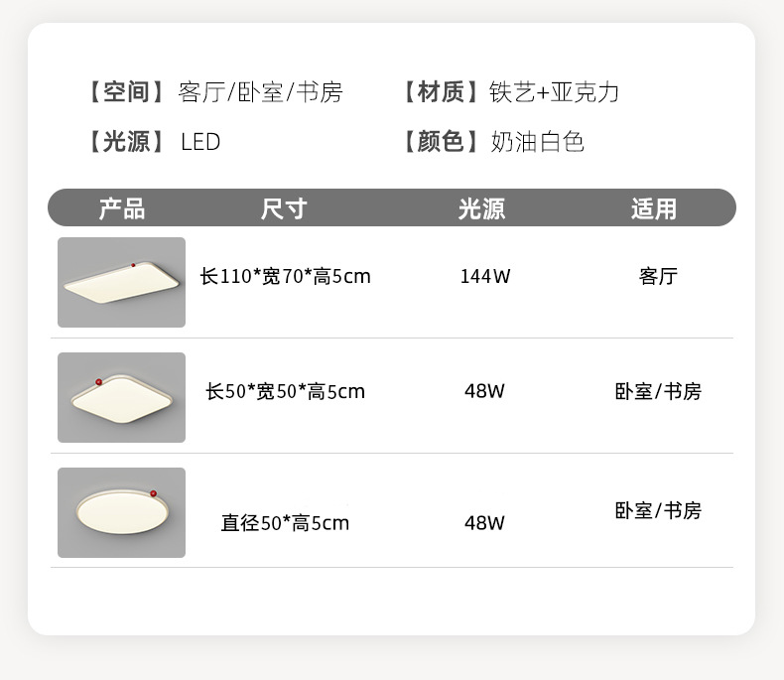
Task: Select the 长50*宽50*高5cm size text
Action: pyautogui.click(x=286, y=392)
